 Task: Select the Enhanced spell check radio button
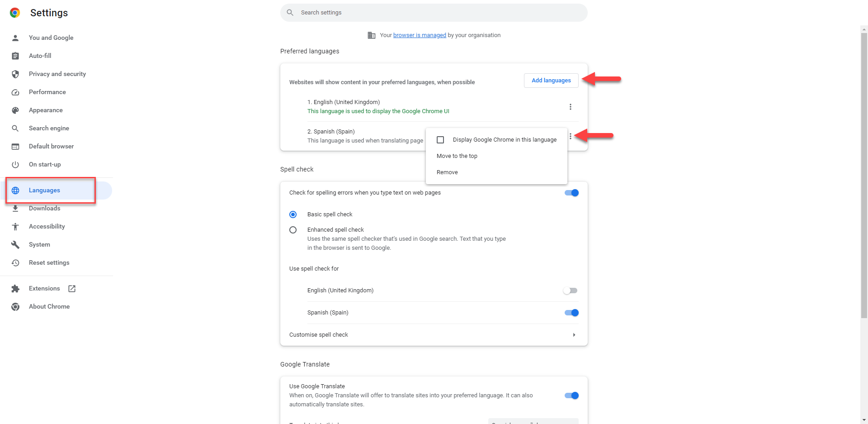point(293,230)
